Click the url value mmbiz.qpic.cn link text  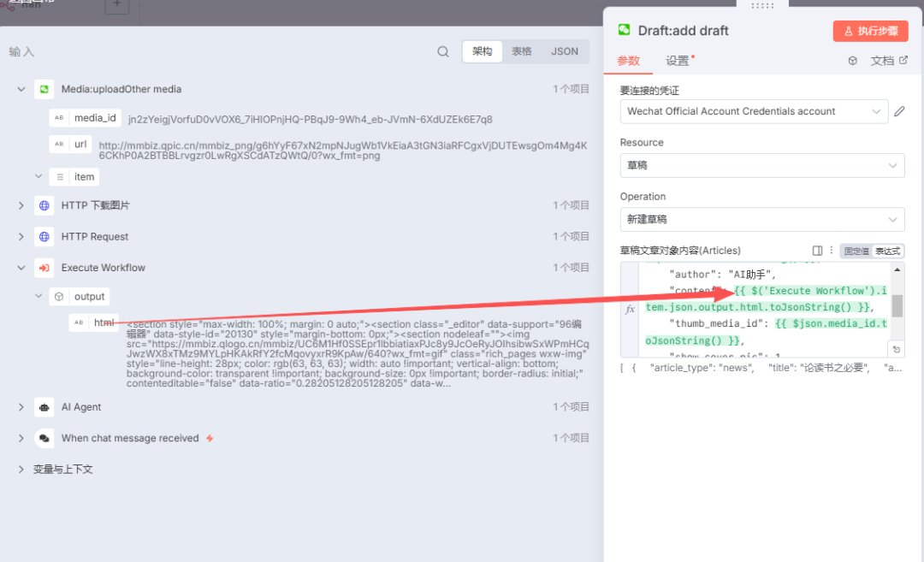point(343,151)
